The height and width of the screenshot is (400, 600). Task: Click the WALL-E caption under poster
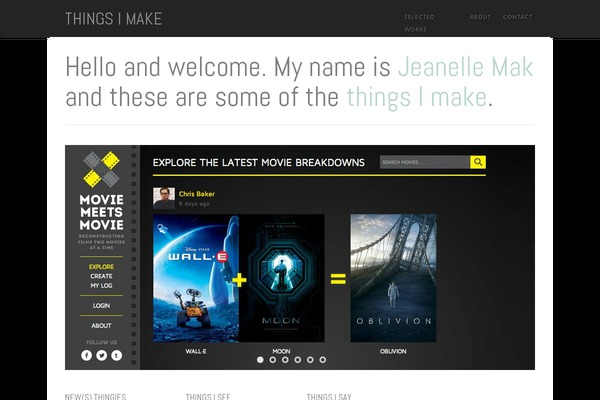click(196, 351)
